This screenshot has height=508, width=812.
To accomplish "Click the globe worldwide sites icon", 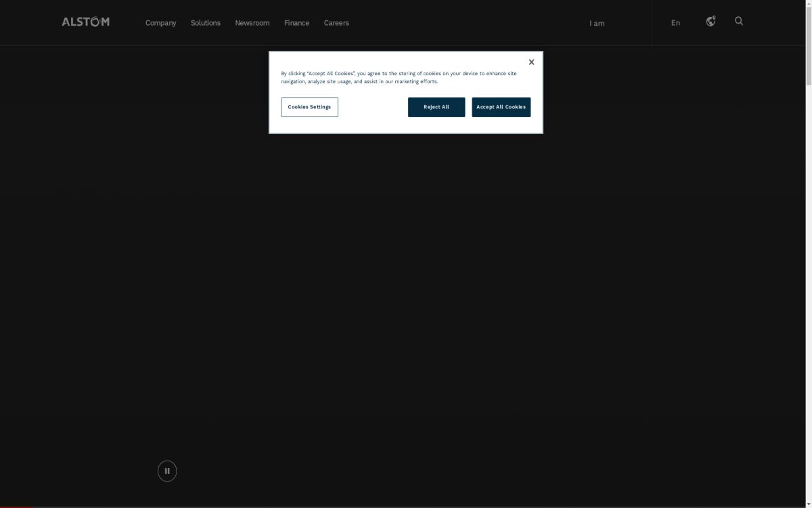I will click(x=710, y=22).
